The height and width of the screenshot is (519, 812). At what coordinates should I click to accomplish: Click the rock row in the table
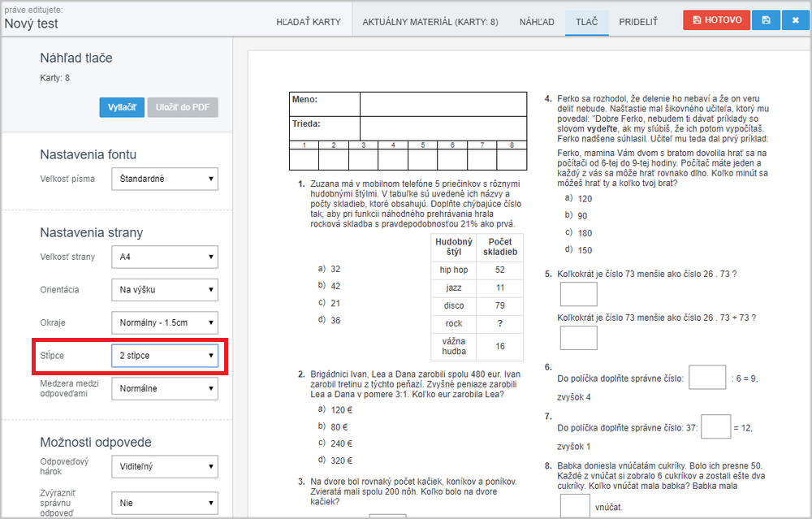tap(477, 324)
